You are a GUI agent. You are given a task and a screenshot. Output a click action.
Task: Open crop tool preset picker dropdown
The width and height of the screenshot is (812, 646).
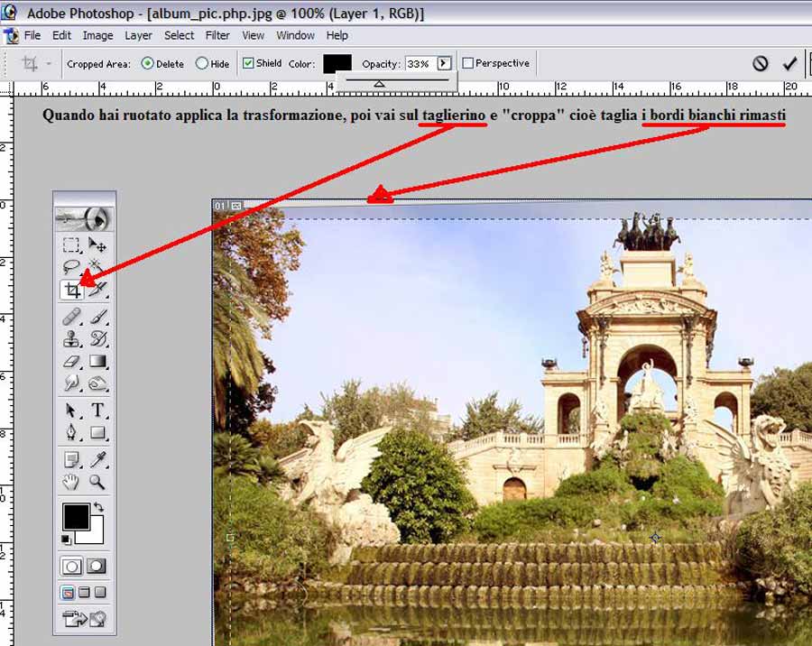(x=49, y=64)
